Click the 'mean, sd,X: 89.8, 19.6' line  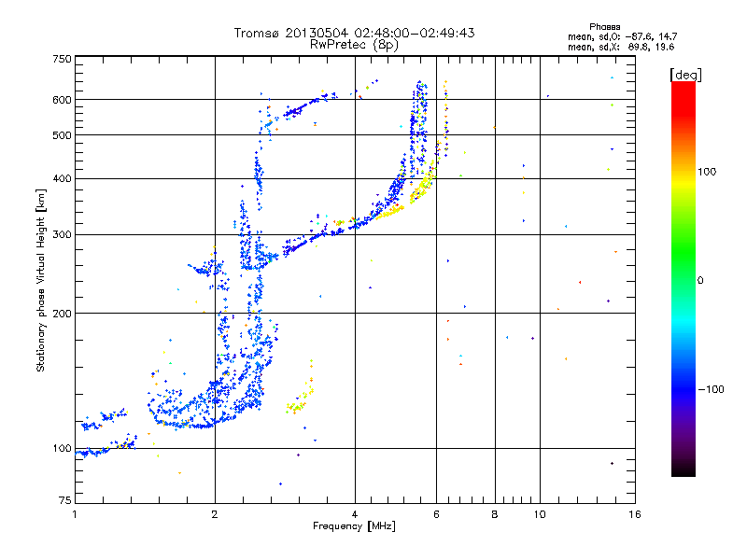tap(621, 47)
